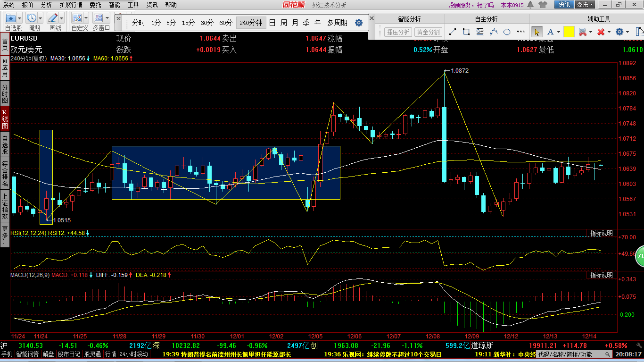Select the arrow pointer tool
The width and height of the screenshot is (644, 362).
[x=537, y=32]
